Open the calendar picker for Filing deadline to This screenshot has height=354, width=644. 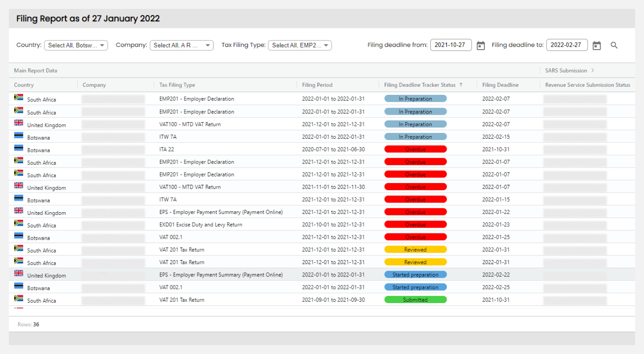pos(597,45)
